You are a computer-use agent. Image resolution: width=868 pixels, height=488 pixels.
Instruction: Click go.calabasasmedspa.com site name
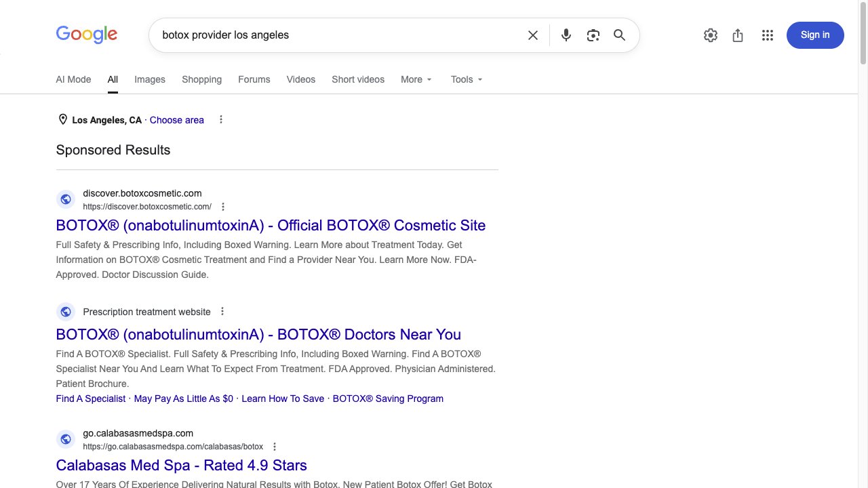coord(138,433)
